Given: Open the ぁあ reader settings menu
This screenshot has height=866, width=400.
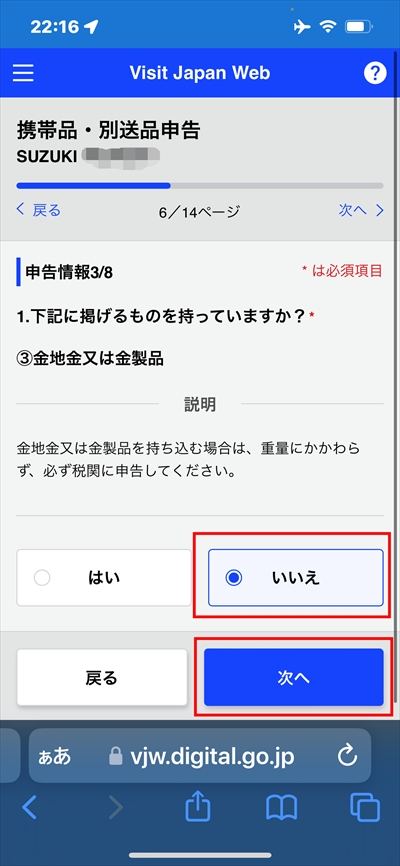Looking at the screenshot, I should [54, 757].
